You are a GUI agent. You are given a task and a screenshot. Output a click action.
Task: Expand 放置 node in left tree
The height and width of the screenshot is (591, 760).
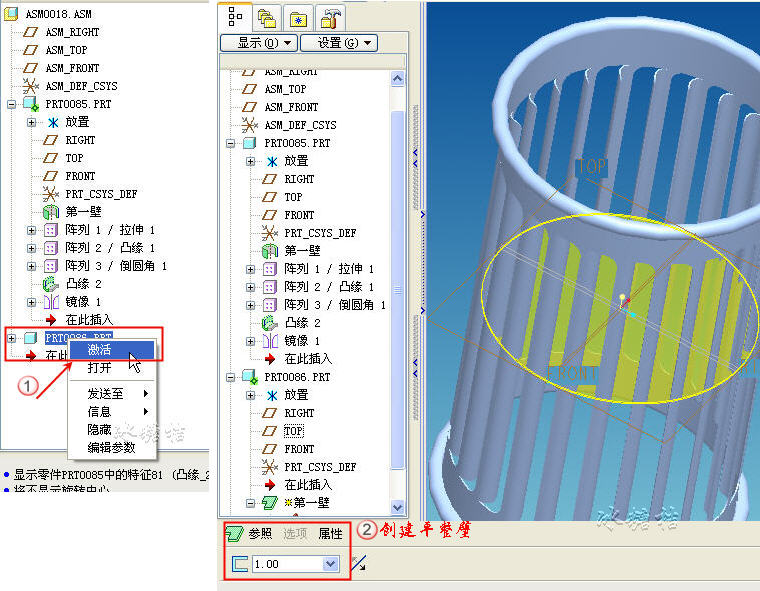coord(32,122)
